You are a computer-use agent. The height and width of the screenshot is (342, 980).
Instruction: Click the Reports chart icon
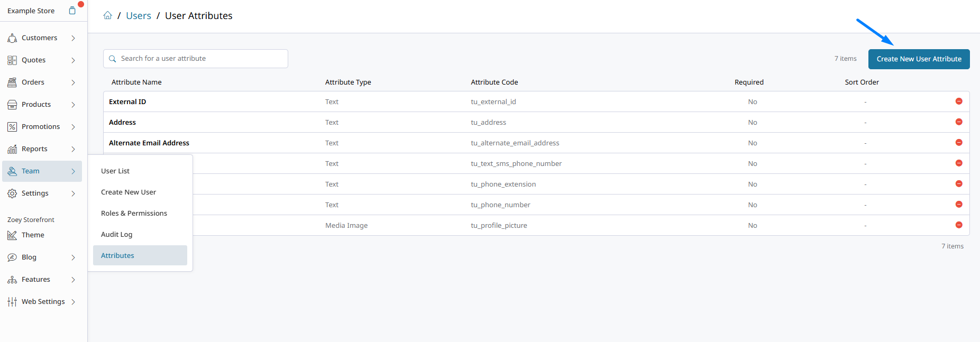pyautogui.click(x=12, y=149)
